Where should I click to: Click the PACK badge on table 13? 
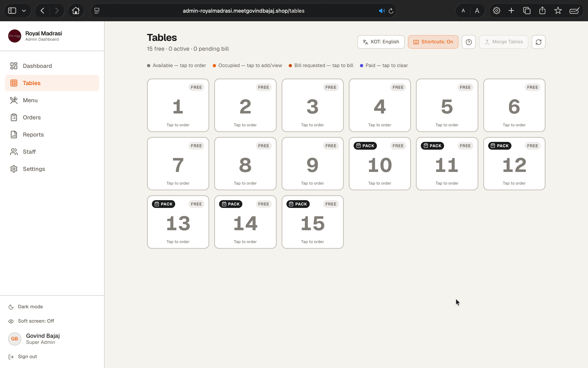164,204
